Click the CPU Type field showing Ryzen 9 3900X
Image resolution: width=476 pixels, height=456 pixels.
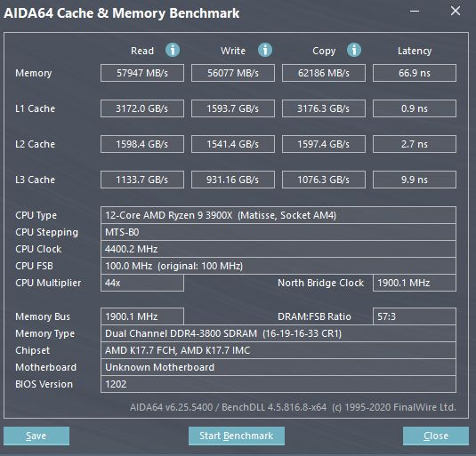click(278, 215)
